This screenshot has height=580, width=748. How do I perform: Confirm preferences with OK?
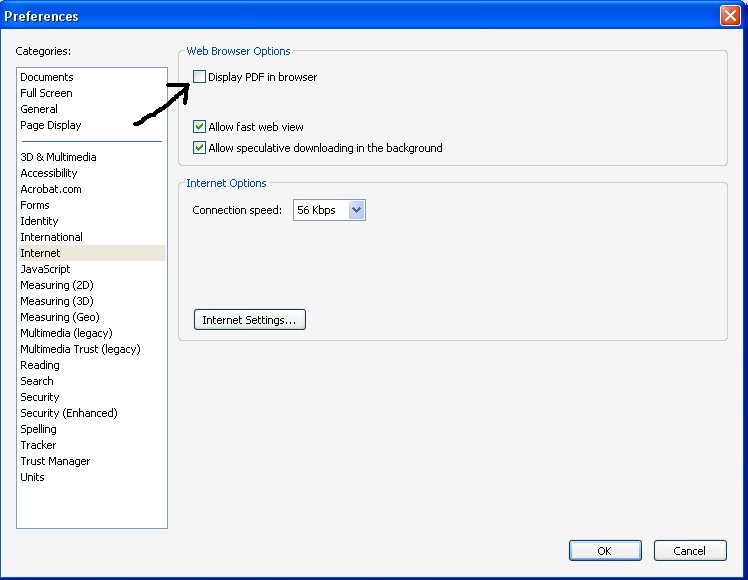point(605,550)
